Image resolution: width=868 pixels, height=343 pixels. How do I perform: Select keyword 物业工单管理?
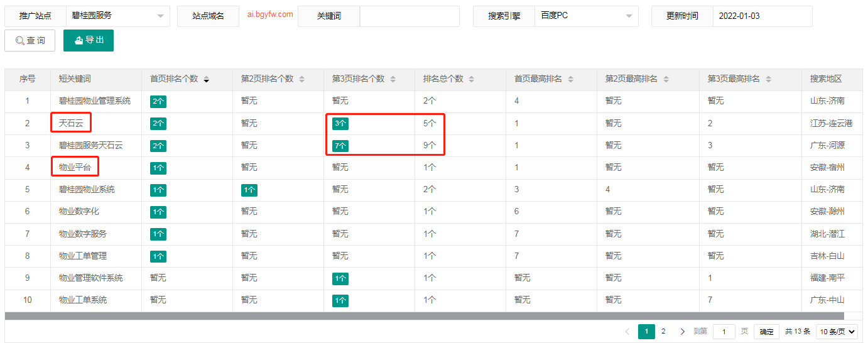[83, 256]
